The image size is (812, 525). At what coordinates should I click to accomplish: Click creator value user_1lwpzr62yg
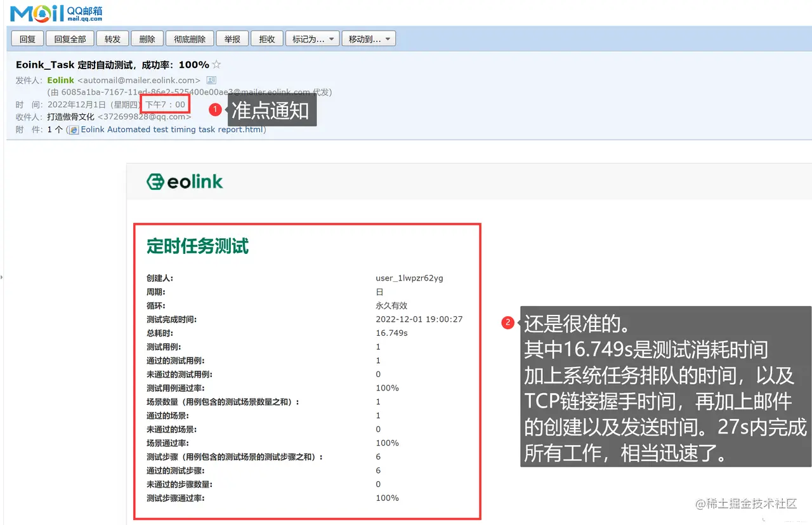click(x=409, y=278)
